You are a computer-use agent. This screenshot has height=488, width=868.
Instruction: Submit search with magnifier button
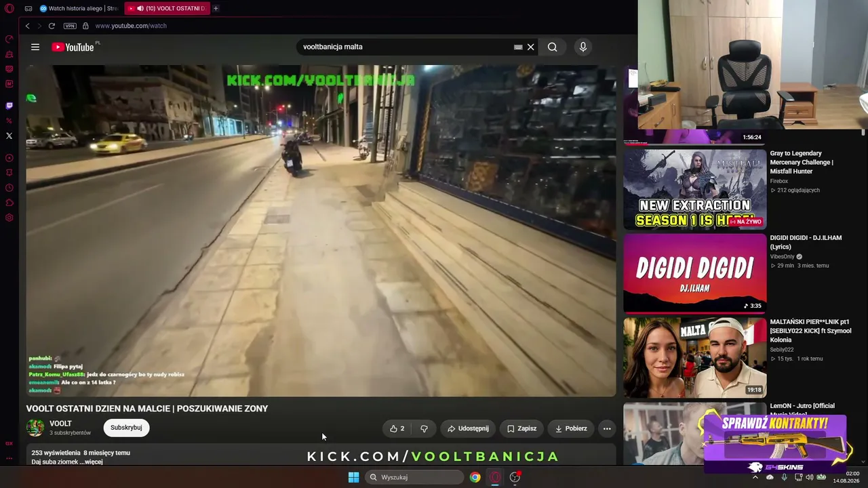tap(553, 47)
